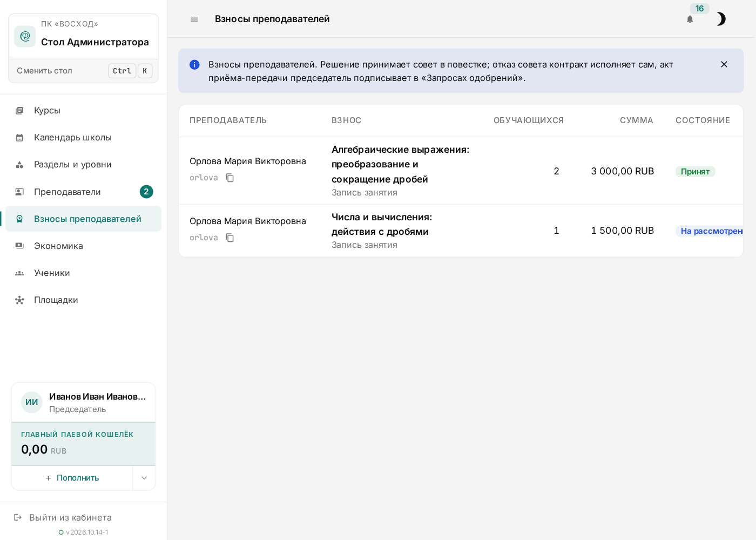
Task: Open Площадки in sidebar
Action: [83, 300]
